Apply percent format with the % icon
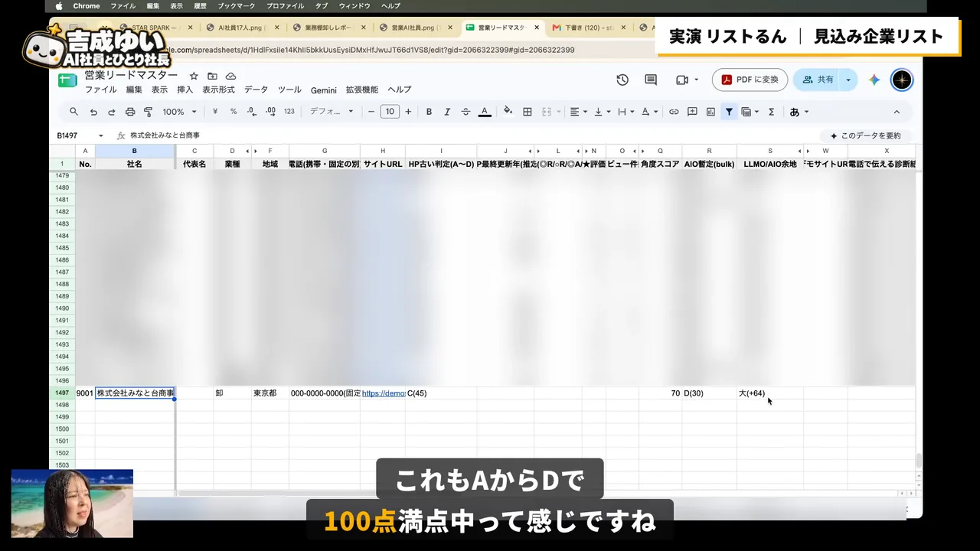 (x=234, y=112)
